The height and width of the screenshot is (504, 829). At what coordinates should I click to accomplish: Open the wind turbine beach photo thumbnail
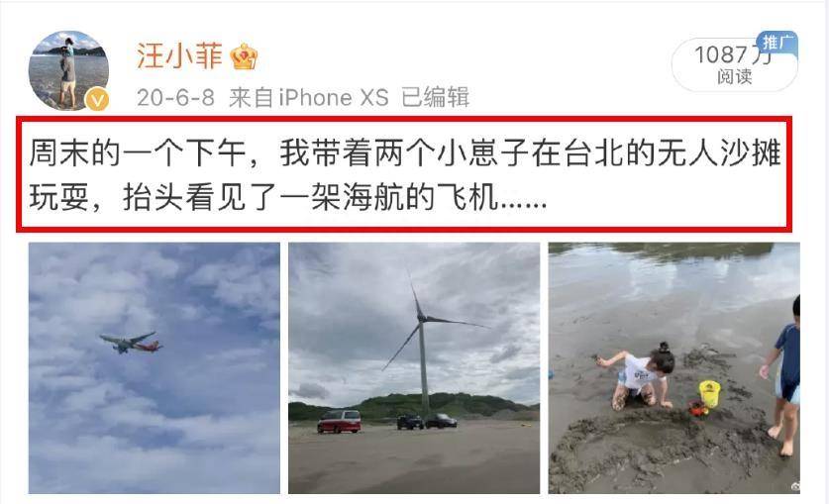[x=414, y=368]
